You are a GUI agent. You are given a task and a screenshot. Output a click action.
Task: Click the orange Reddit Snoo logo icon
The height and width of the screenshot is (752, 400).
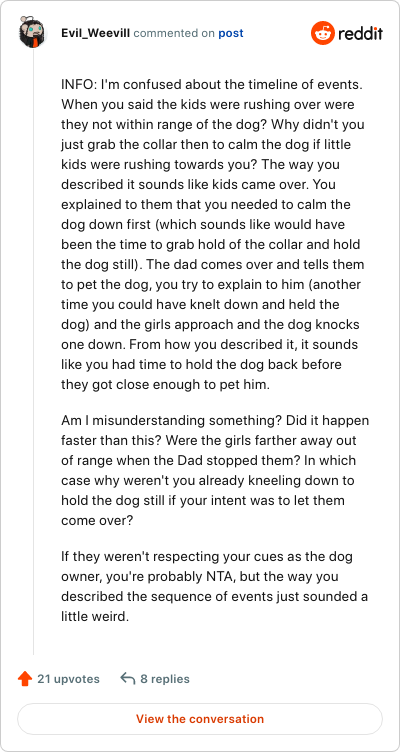tap(322, 33)
